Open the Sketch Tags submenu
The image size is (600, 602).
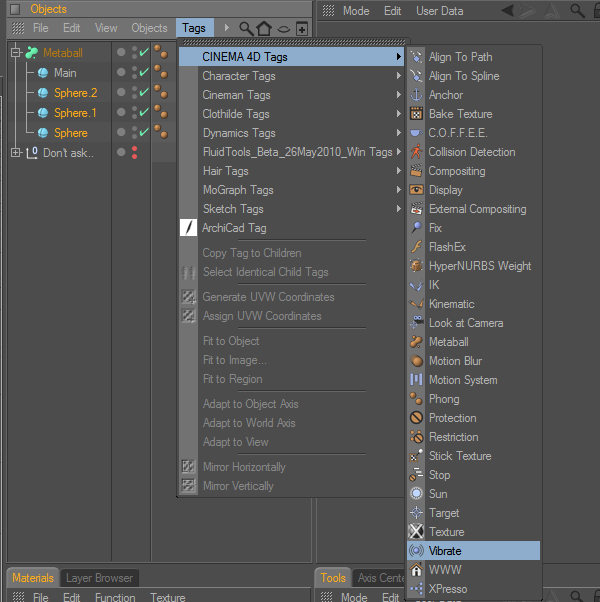coord(291,209)
